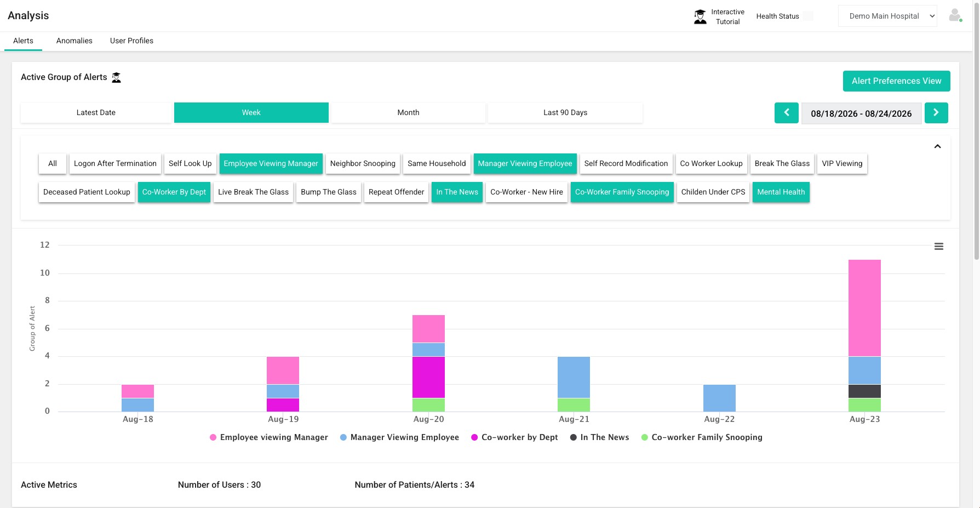Toggle Employee viewing Manager legend entry

tap(269, 437)
